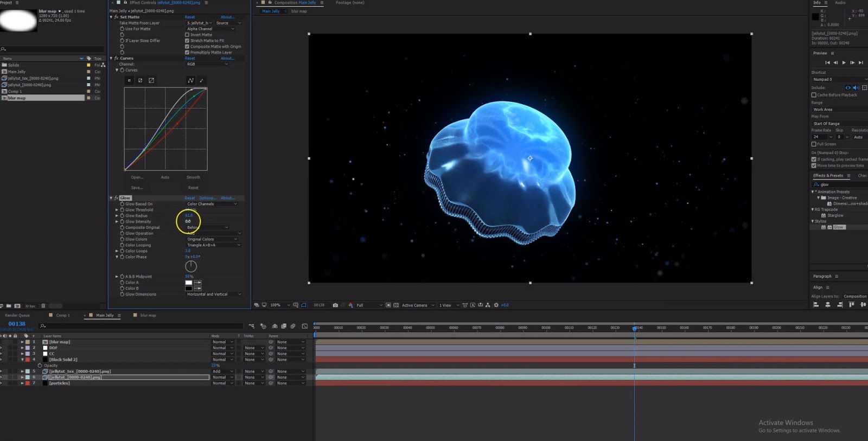
Task: Click Options... link for Glow effect
Action: [x=207, y=198]
